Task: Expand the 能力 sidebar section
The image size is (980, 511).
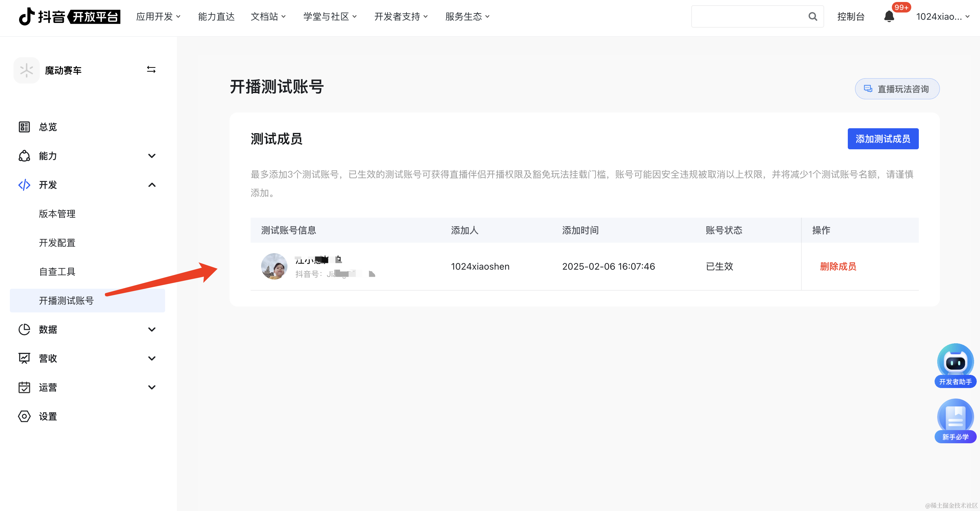Action: 152,156
